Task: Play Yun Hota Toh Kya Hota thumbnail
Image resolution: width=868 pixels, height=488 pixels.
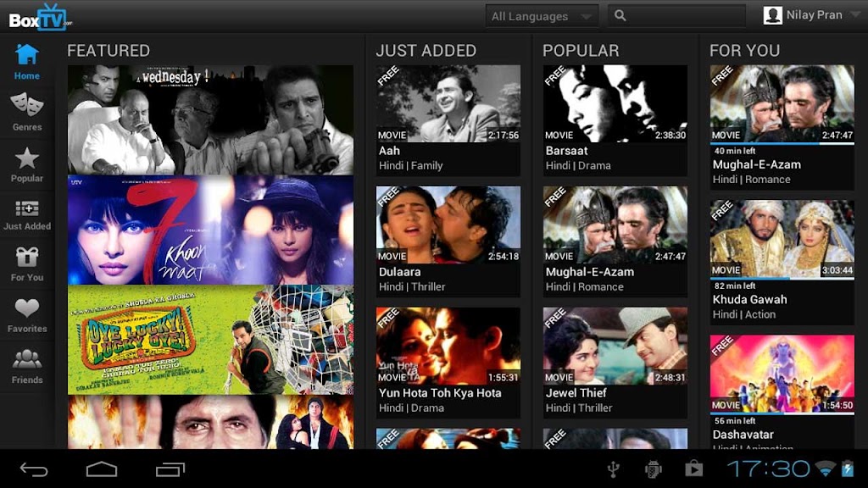Action: (448, 346)
